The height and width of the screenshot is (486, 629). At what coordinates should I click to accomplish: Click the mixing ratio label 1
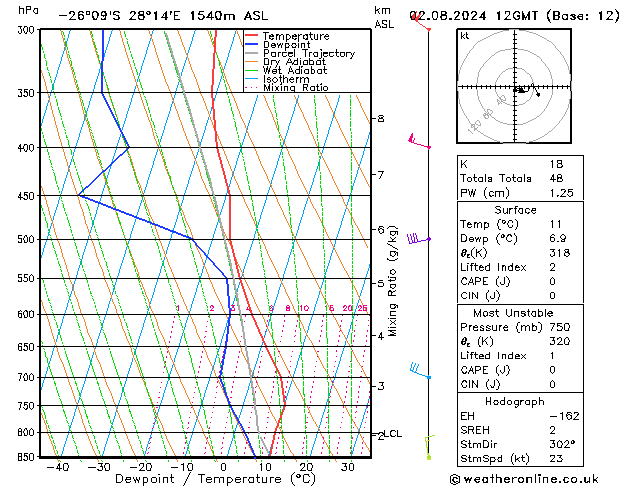pos(178,308)
